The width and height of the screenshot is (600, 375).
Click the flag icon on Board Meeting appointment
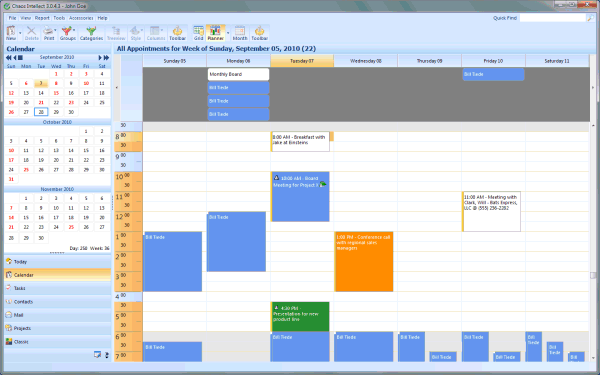pyautogui.click(x=323, y=184)
